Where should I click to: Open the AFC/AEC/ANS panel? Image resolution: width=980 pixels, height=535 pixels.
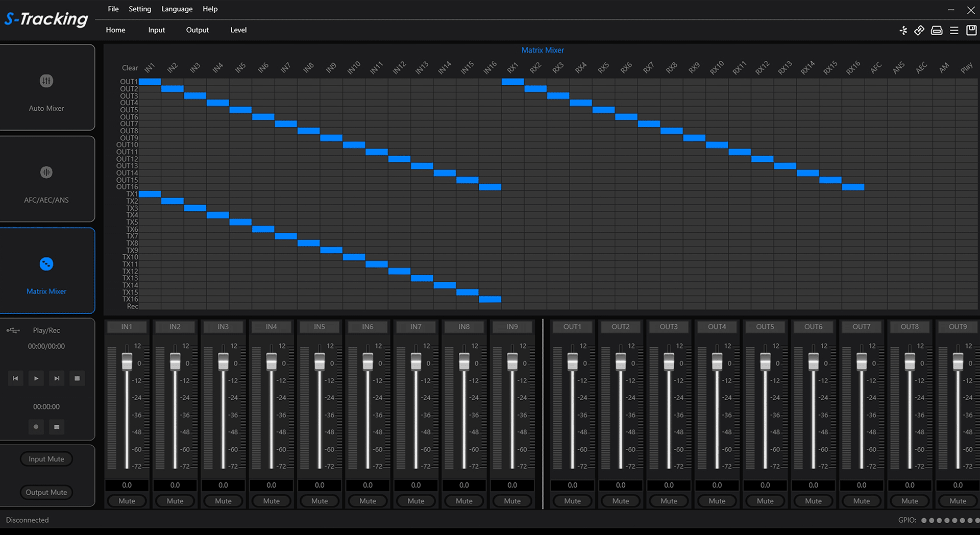coord(46,179)
